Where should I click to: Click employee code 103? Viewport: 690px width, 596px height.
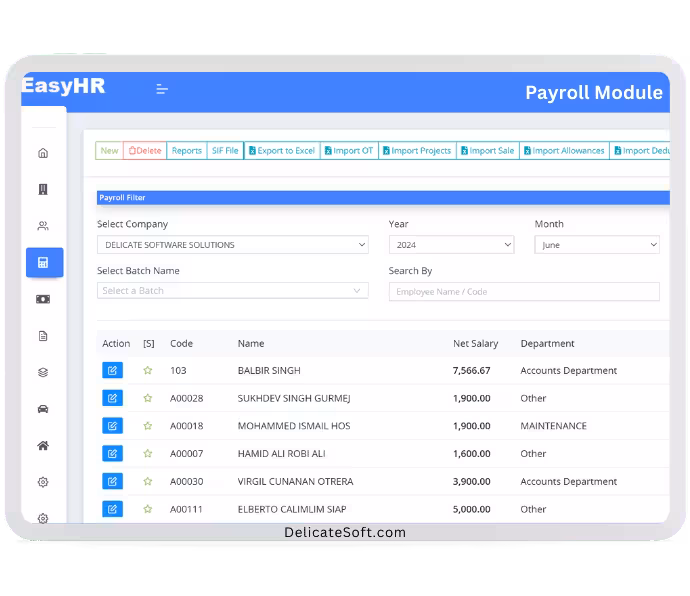[178, 371]
